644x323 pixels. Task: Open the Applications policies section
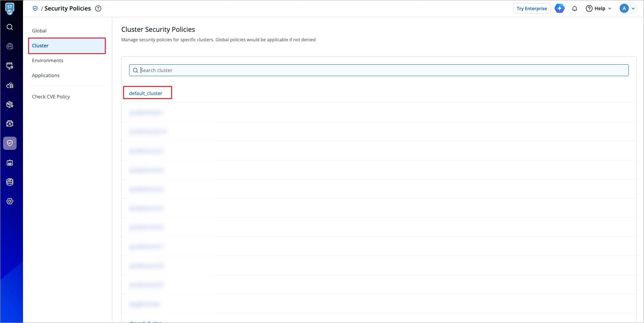46,75
